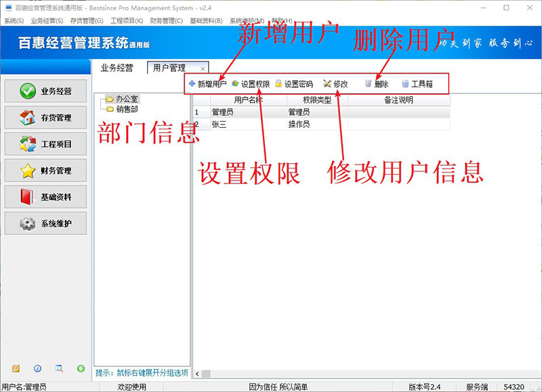
Task: Click the status bar value 54320
Action: pyautogui.click(x=514, y=387)
